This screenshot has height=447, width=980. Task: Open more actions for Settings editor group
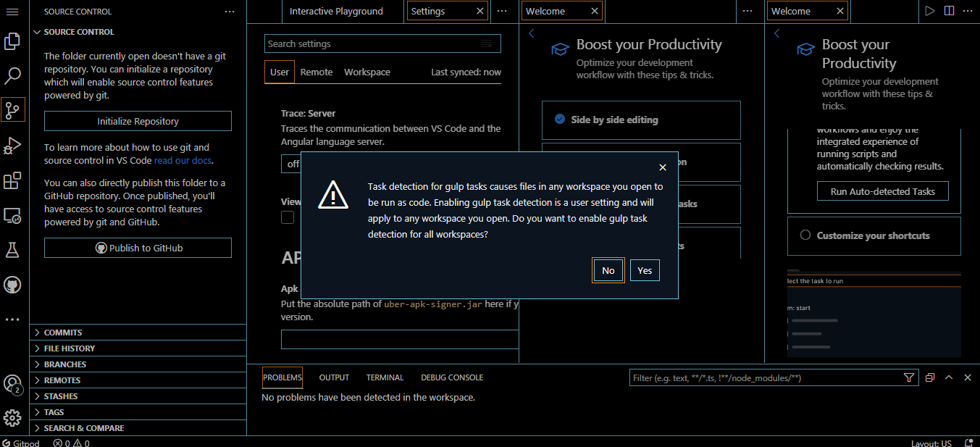coord(502,11)
